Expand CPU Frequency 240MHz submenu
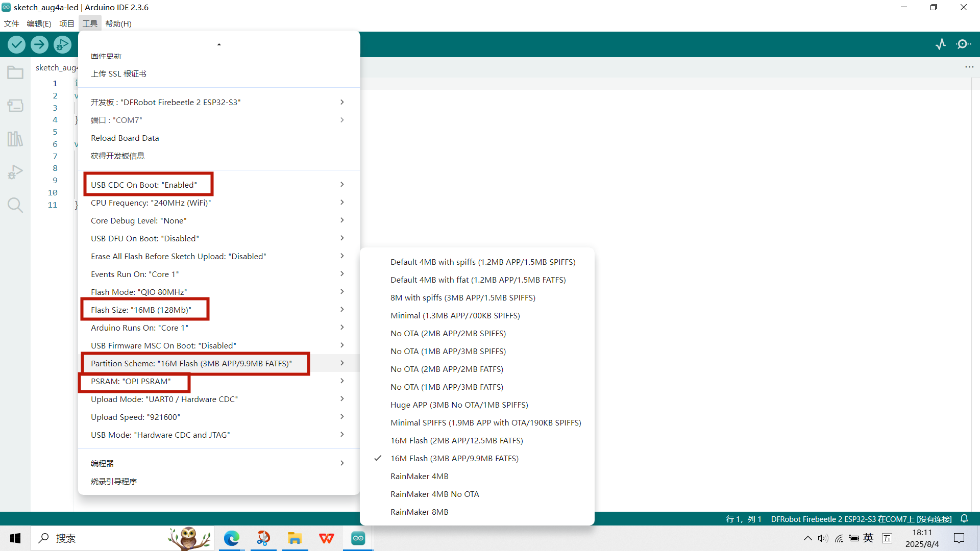Image resolution: width=980 pixels, height=551 pixels. click(x=218, y=203)
